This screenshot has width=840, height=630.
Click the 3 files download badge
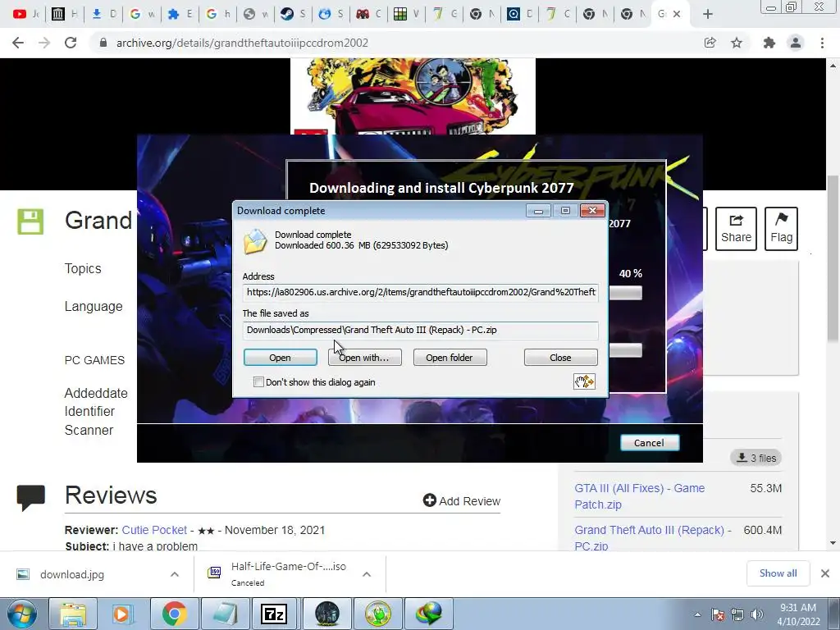pos(756,458)
